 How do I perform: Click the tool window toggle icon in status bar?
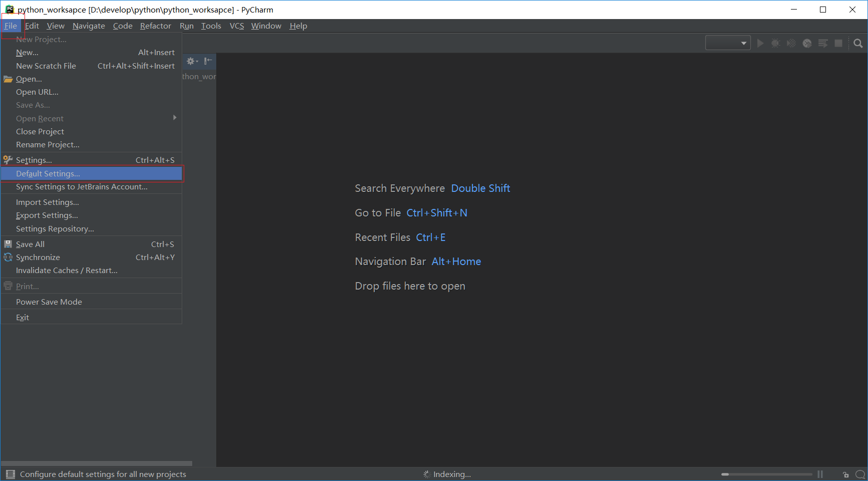coord(11,474)
